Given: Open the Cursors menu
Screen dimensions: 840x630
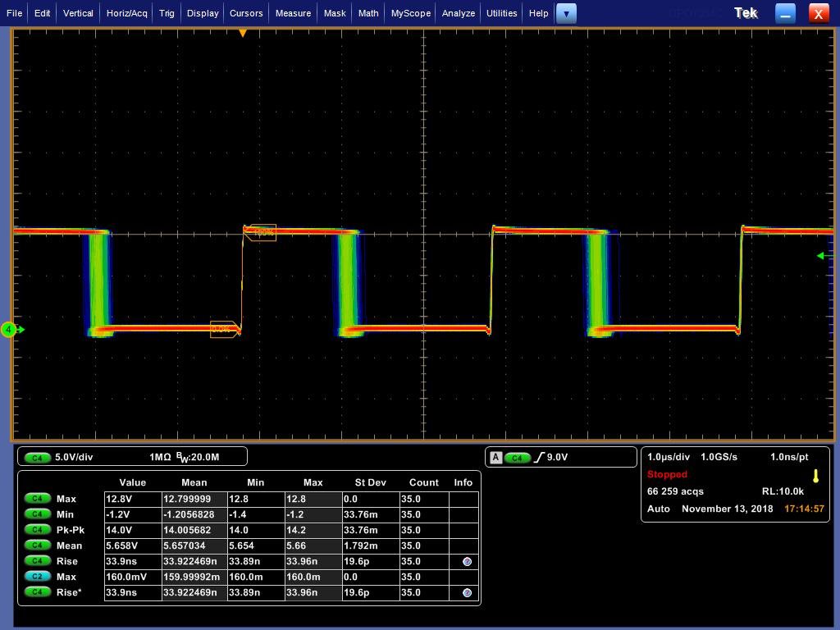Looking at the screenshot, I should (246, 13).
